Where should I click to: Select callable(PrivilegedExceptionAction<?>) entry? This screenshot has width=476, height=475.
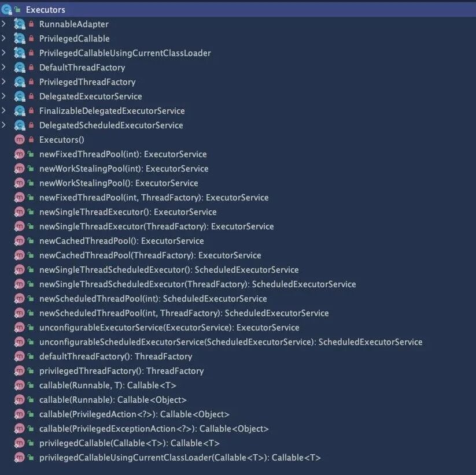pos(153,429)
